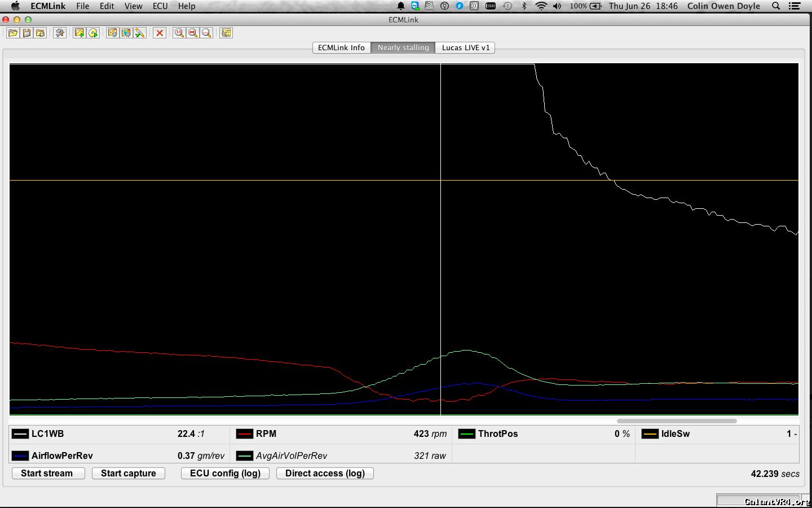Screen dimensions: 812x508
Task: Select the ECMLink Info tab
Action: (x=341, y=48)
